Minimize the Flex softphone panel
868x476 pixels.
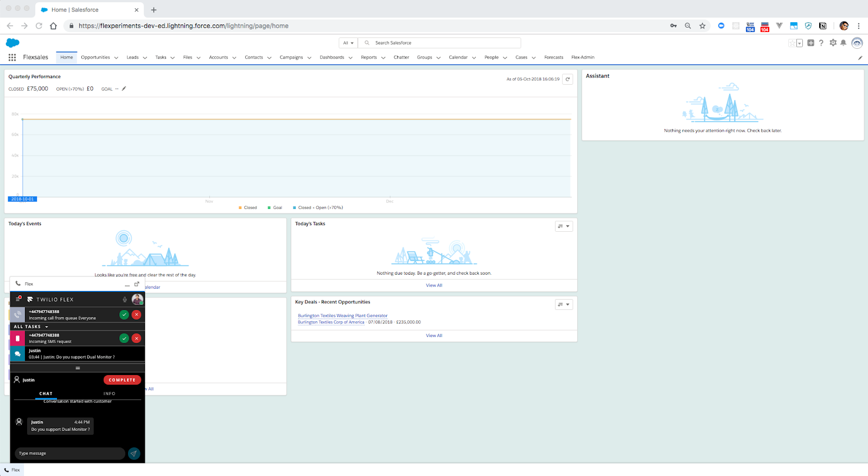[x=127, y=284]
